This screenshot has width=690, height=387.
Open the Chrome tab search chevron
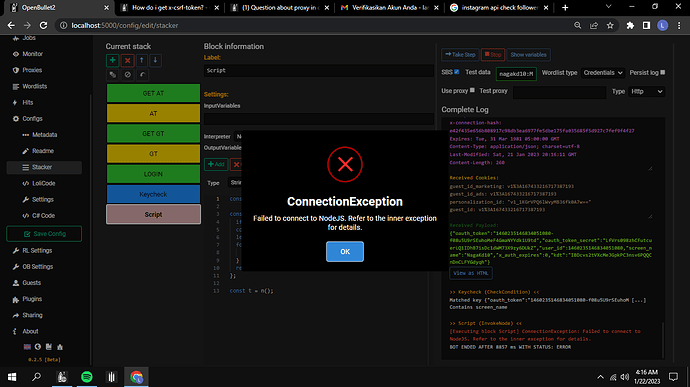[609, 7]
